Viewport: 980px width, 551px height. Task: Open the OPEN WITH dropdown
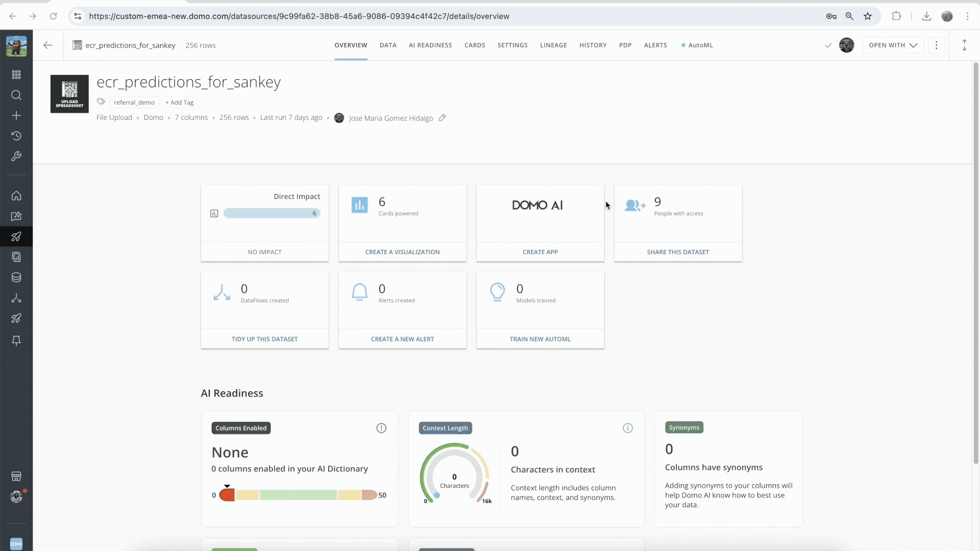click(x=893, y=45)
